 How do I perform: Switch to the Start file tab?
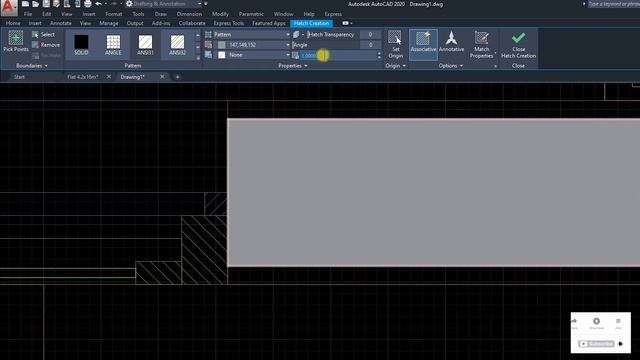pyautogui.click(x=19, y=77)
